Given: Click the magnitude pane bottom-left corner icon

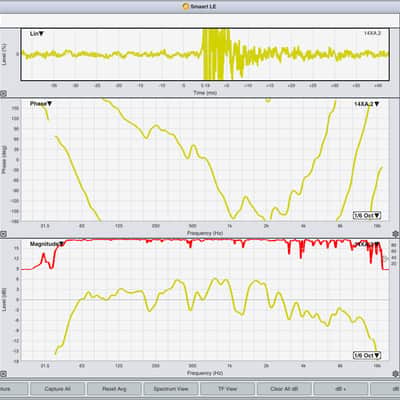Looking at the screenshot, I should point(3,374).
